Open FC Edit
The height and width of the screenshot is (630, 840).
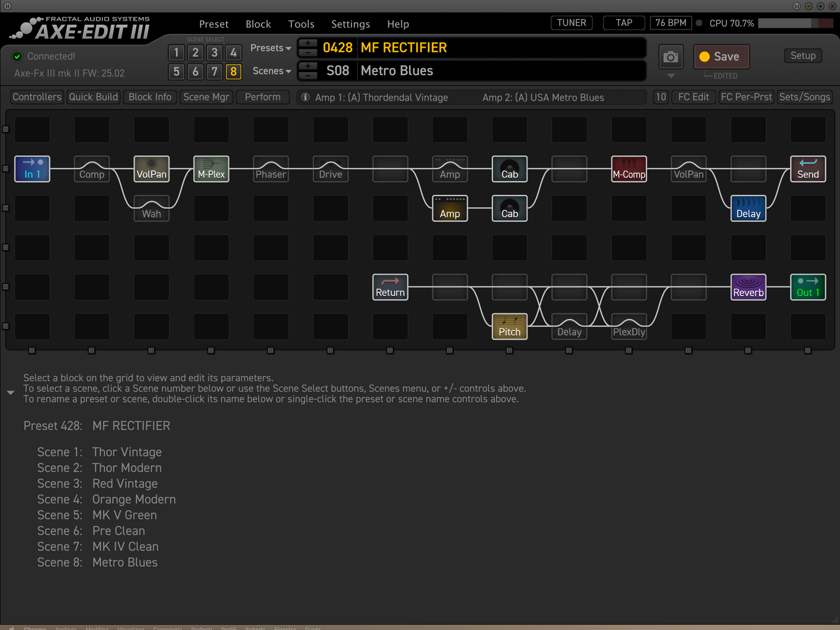[694, 97]
